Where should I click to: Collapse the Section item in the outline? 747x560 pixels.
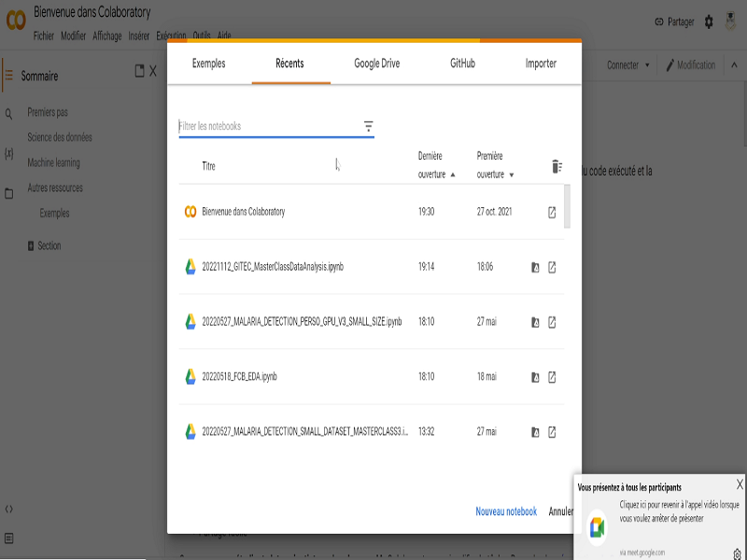(31, 246)
